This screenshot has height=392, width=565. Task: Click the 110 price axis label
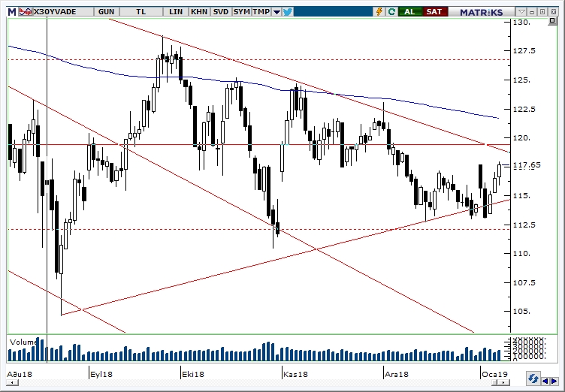521,254
